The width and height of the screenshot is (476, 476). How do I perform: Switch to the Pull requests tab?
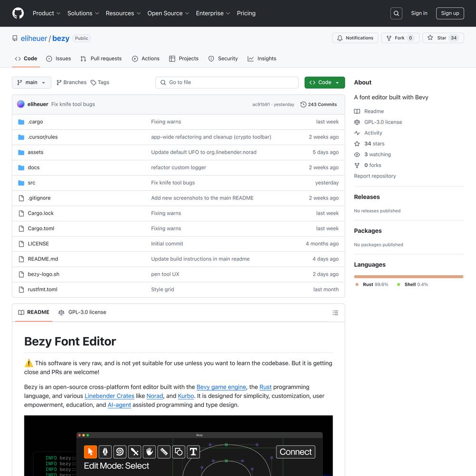101,59
